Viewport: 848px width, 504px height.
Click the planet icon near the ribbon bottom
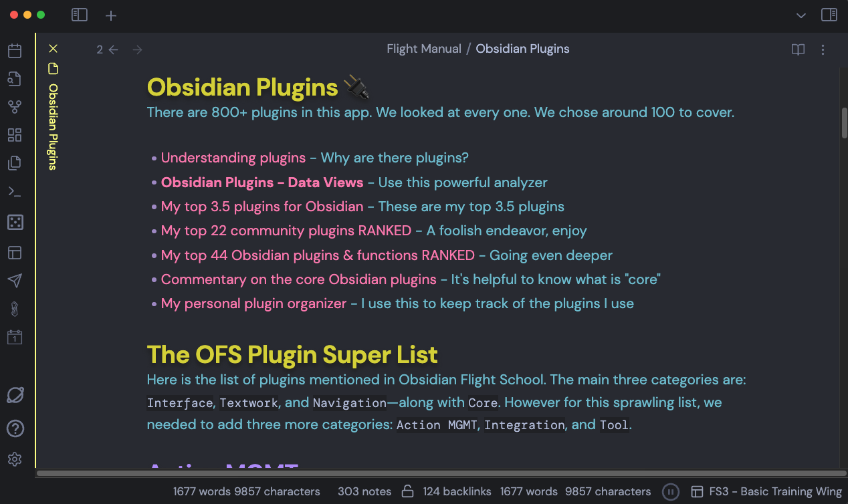(x=15, y=395)
